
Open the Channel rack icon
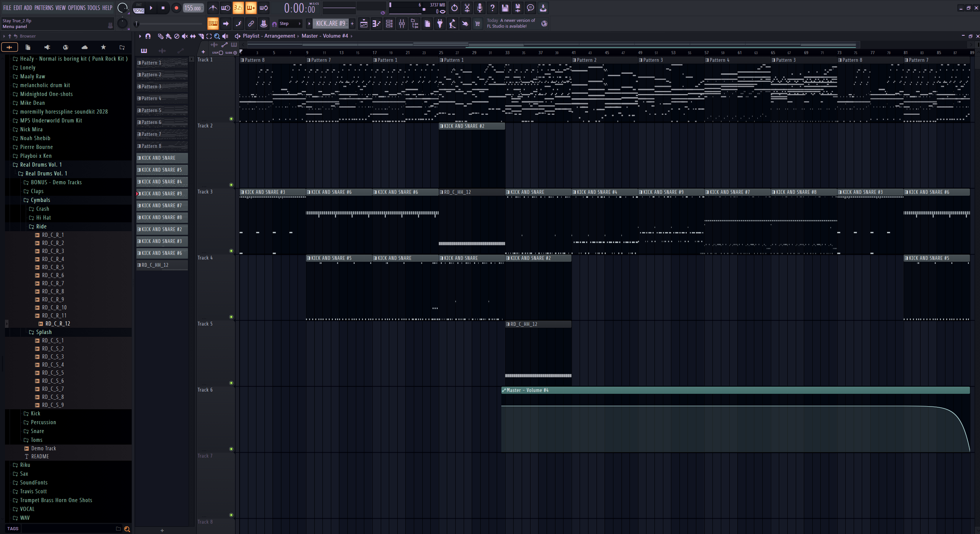tap(389, 24)
